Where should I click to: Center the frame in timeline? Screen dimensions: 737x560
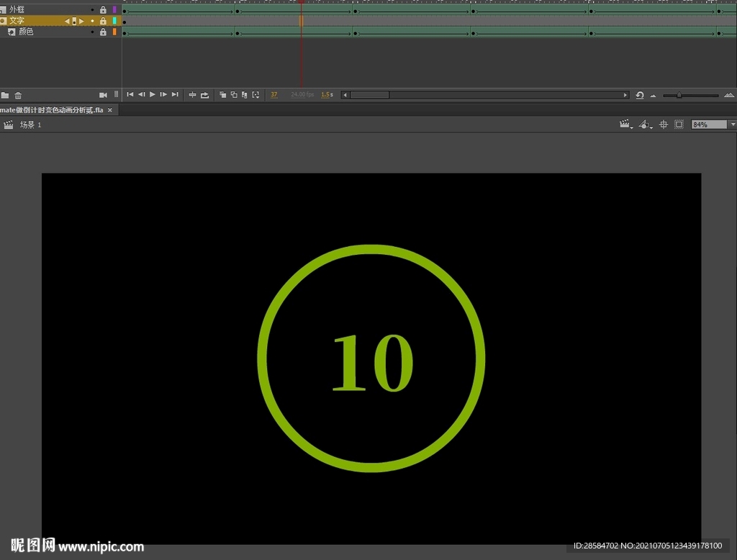192,95
